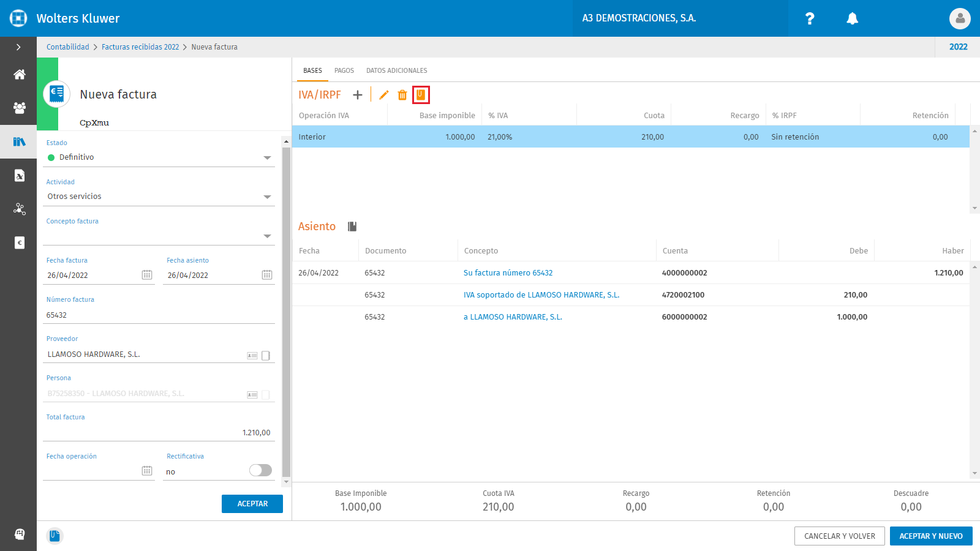Open the contacts group sidebar icon
Screen dimensions: 980x551
(19, 108)
